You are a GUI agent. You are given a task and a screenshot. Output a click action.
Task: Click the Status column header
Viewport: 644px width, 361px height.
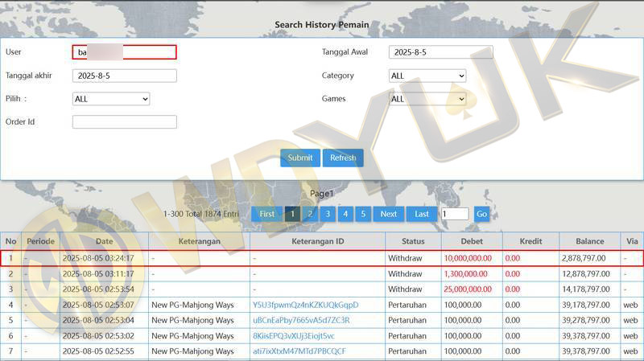tap(413, 242)
